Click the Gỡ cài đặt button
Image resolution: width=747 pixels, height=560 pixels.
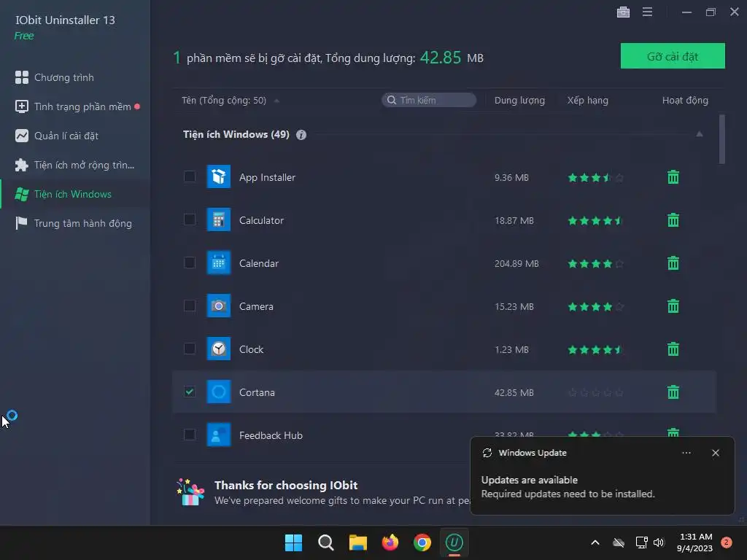(673, 56)
